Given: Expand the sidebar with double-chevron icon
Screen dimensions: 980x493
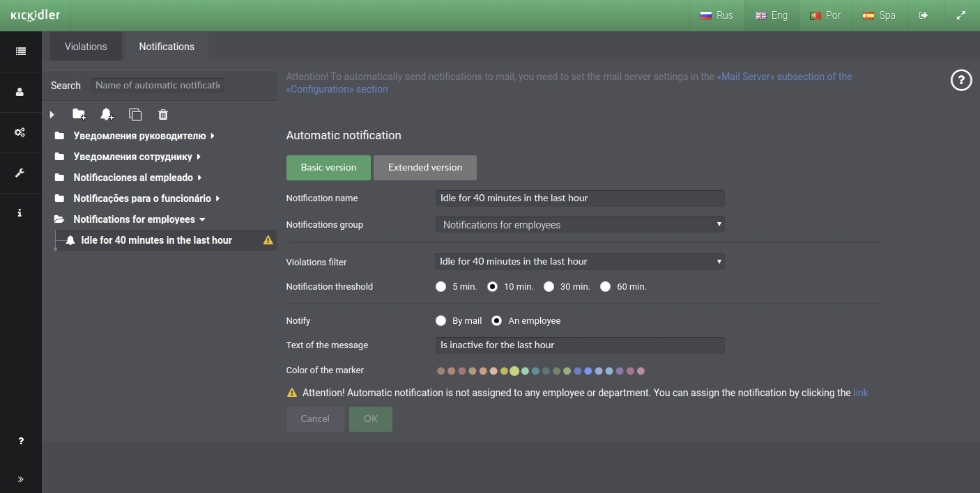Looking at the screenshot, I should (20, 479).
